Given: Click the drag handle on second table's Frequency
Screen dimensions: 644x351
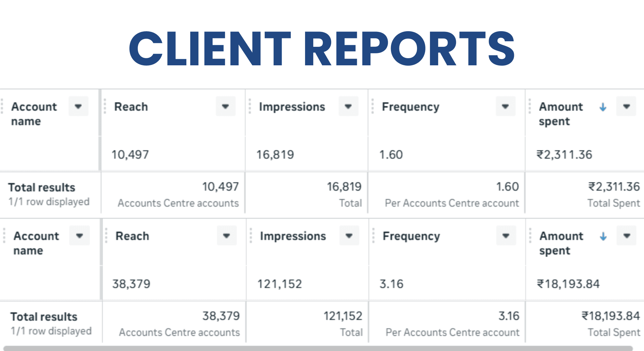Looking at the screenshot, I should tap(373, 236).
